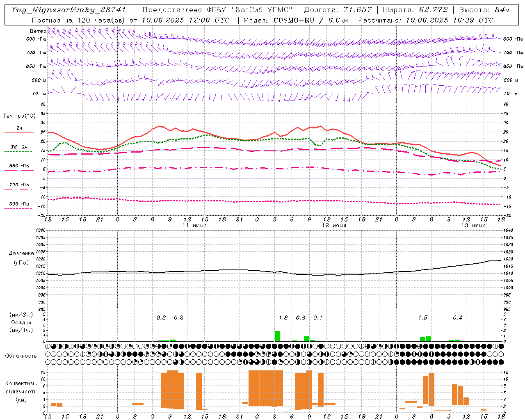The width and height of the screenshot is (525, 420).
Task: Click the 2м temperature legend entry
Action: 19,128
